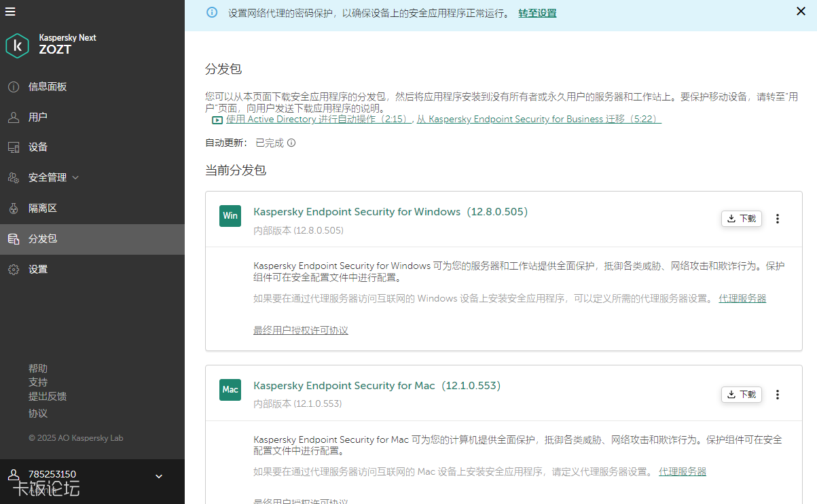The width and height of the screenshot is (817, 504).
Task: Click the Kaspersky Endpoint Security for Mac title
Action: (377, 386)
